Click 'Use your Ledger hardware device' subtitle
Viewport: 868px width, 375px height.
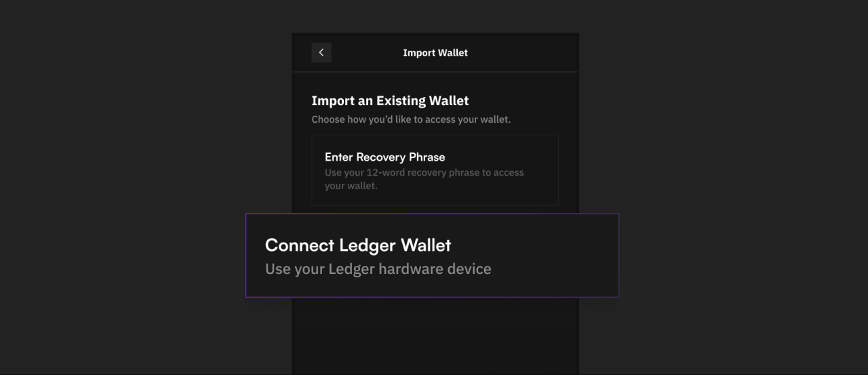click(x=378, y=269)
